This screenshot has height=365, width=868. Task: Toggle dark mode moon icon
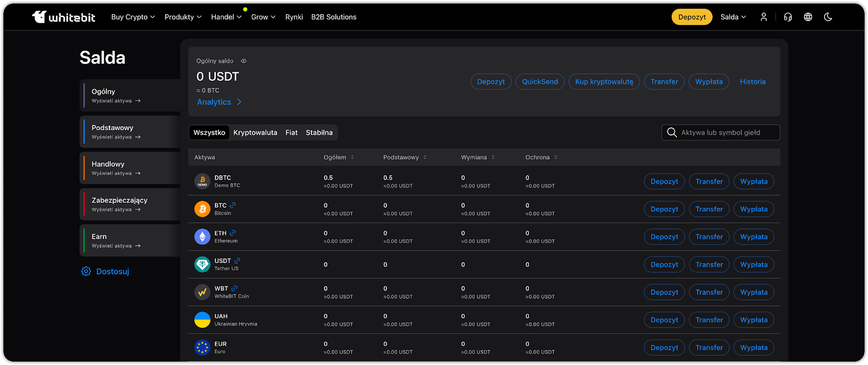tap(828, 17)
